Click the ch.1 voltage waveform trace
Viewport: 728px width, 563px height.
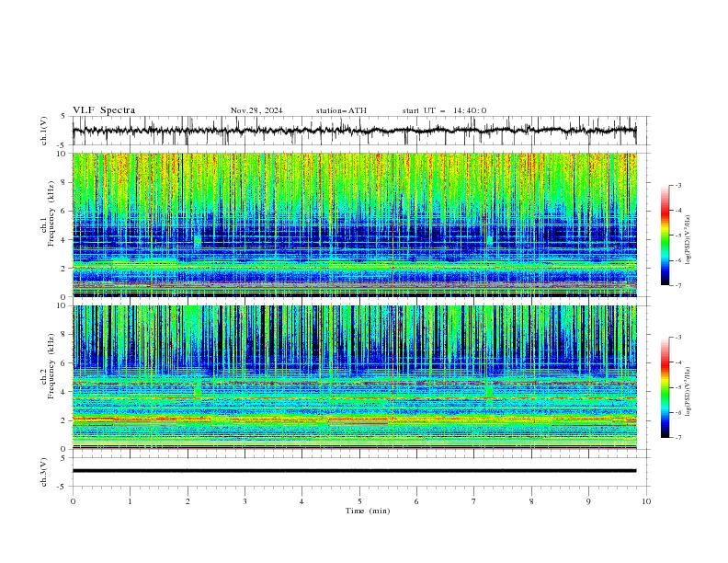click(x=354, y=131)
